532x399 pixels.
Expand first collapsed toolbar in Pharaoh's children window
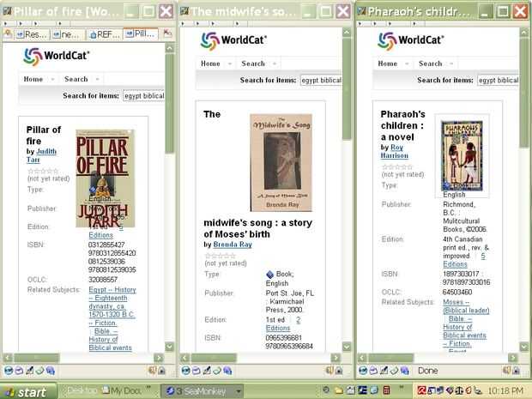[x=360, y=23]
